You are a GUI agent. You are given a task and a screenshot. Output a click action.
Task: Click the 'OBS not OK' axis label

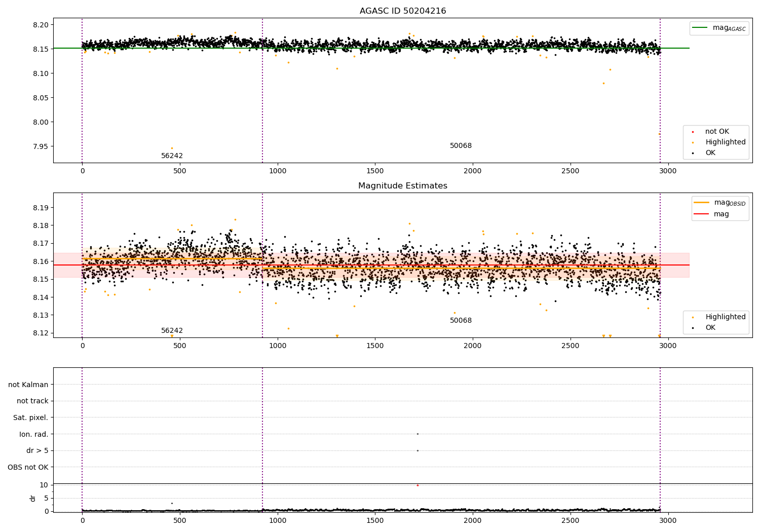point(28,468)
